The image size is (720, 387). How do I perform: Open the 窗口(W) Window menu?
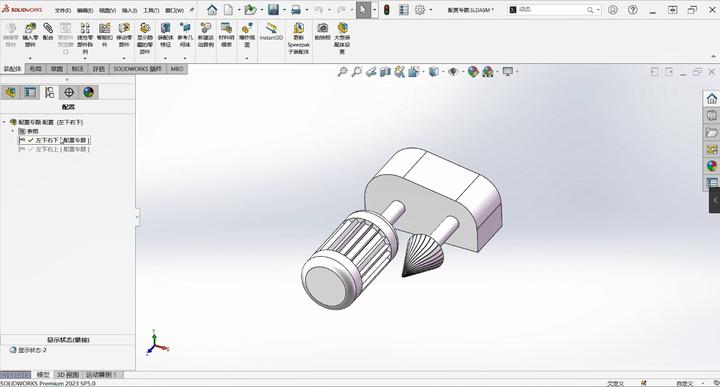click(x=174, y=10)
